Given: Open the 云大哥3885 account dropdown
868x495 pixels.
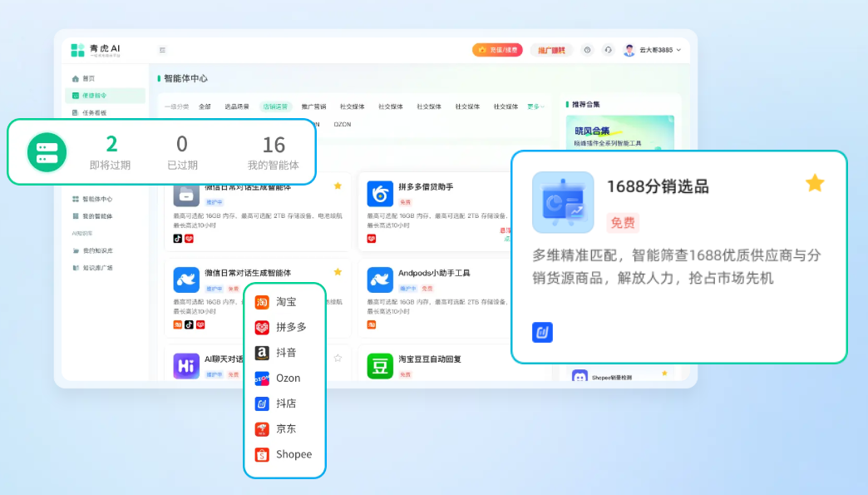Looking at the screenshot, I should coord(653,50).
